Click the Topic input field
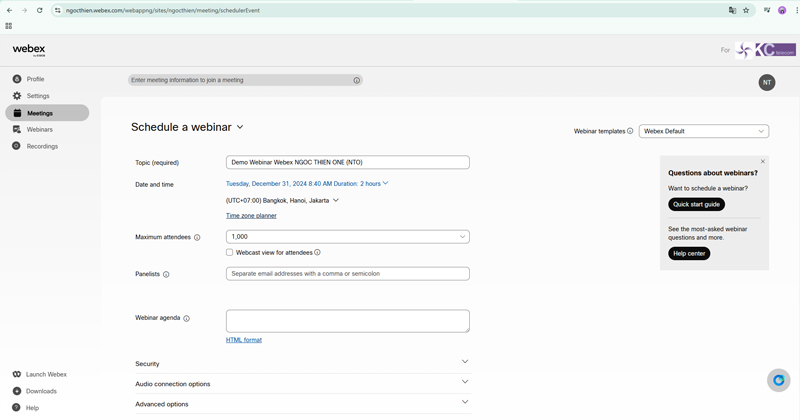Viewport: 800px width, 420px height. (x=347, y=162)
